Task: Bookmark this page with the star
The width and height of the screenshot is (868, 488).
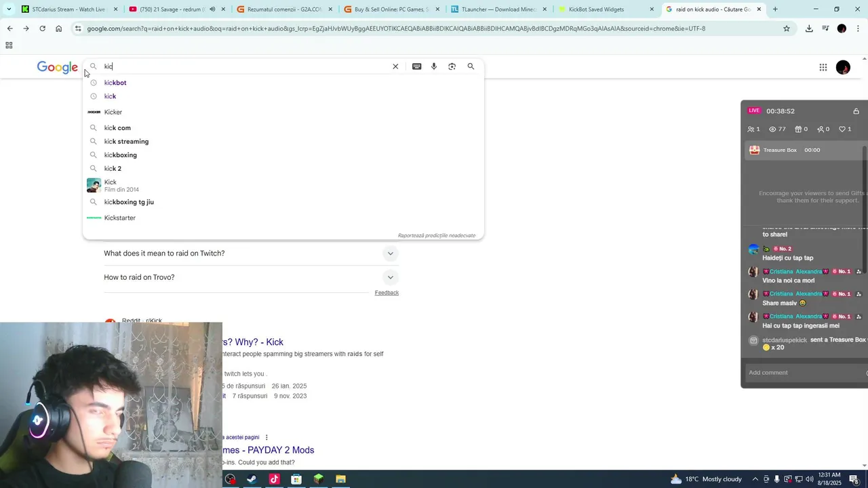Action: coord(787,28)
